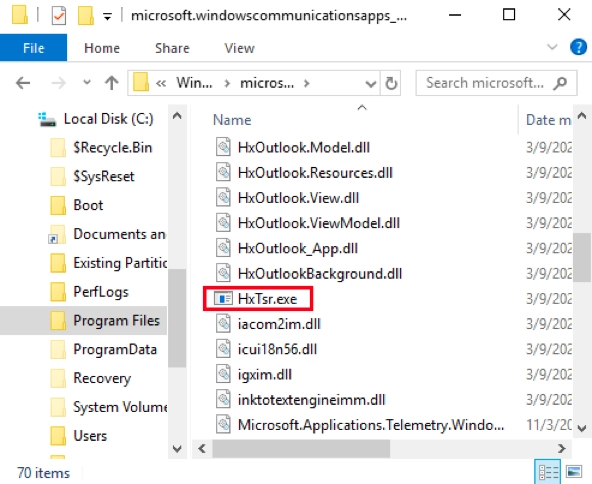The height and width of the screenshot is (484, 592).
Task: Open the address bar history dropdown
Action: click(x=371, y=83)
